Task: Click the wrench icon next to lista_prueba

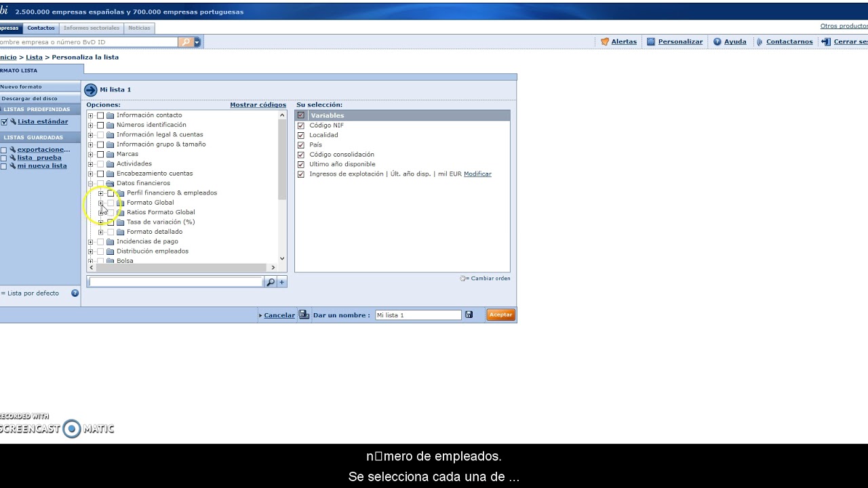Action: (13, 158)
